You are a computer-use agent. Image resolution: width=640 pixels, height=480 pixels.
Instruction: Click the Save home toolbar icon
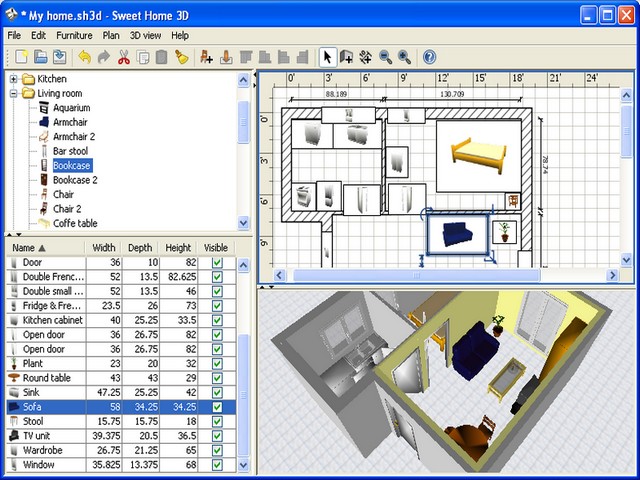click(x=60, y=57)
